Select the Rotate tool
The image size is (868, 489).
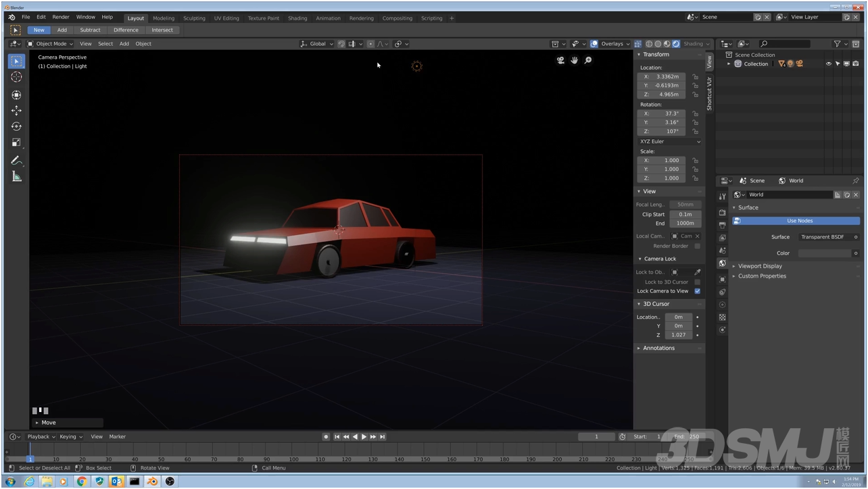click(16, 126)
